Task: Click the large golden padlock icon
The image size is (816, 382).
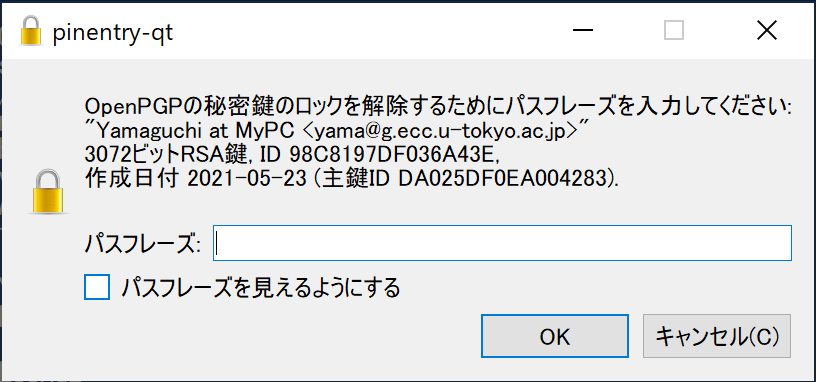Action: [x=48, y=191]
